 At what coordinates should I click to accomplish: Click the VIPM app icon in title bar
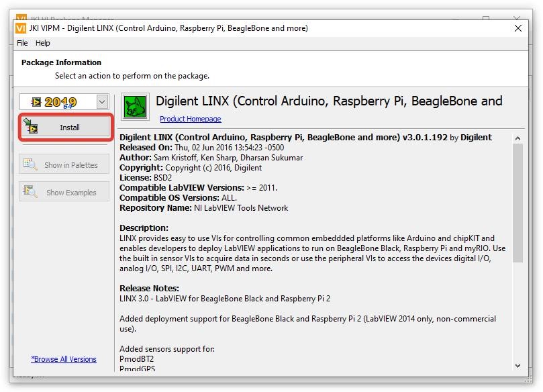pos(21,28)
